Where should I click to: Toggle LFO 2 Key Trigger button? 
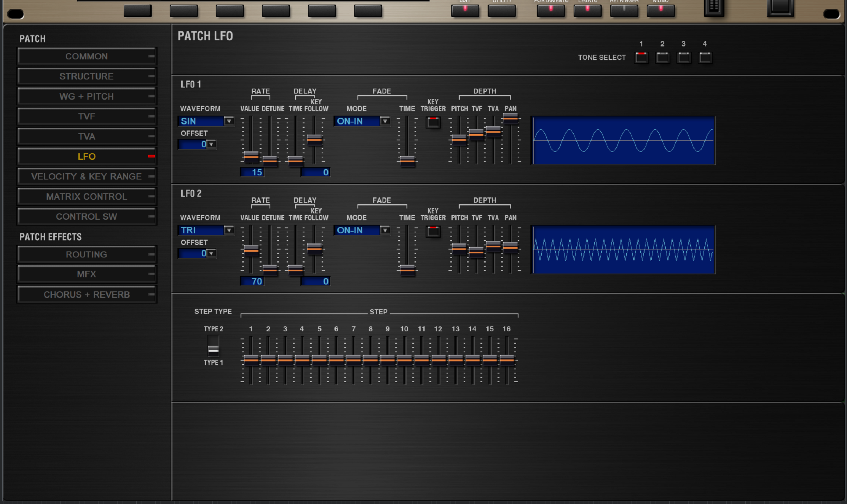pos(433,231)
